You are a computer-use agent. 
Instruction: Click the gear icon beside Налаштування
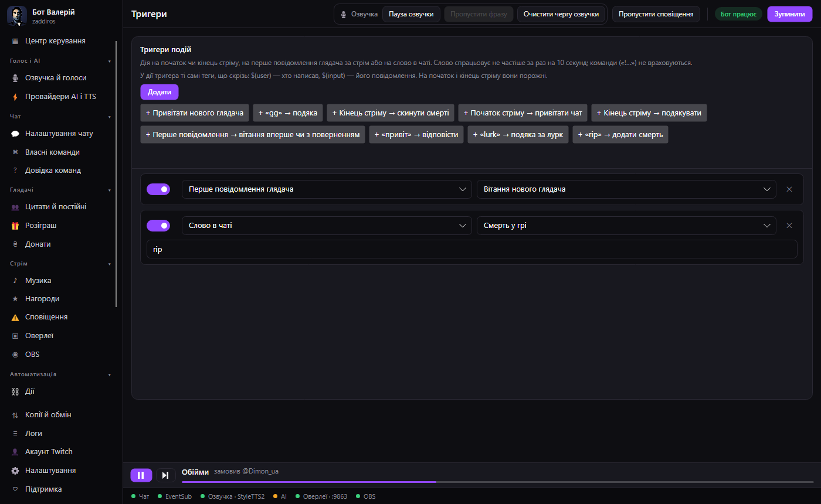pos(15,471)
